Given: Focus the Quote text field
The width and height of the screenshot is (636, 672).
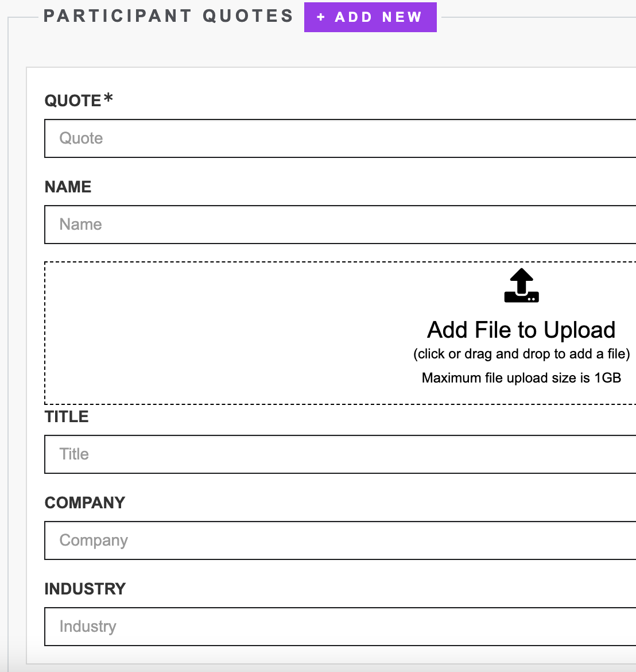Looking at the screenshot, I should [x=340, y=138].
